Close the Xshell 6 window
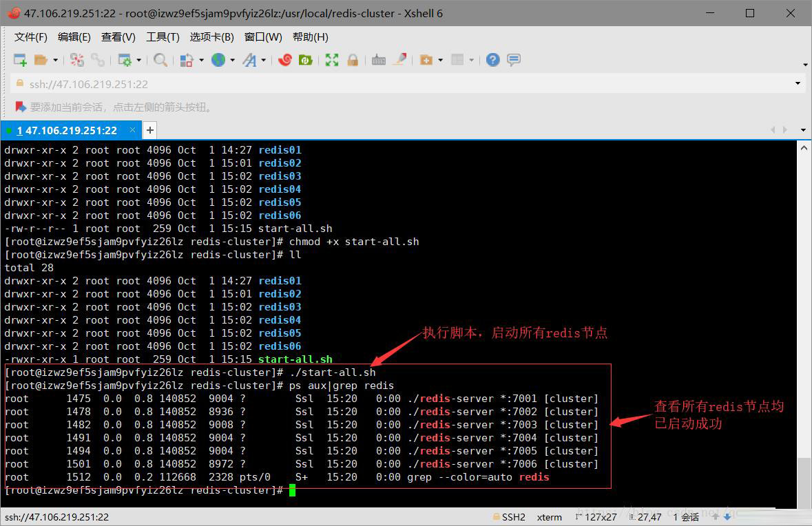This screenshot has width=812, height=526. [790, 13]
